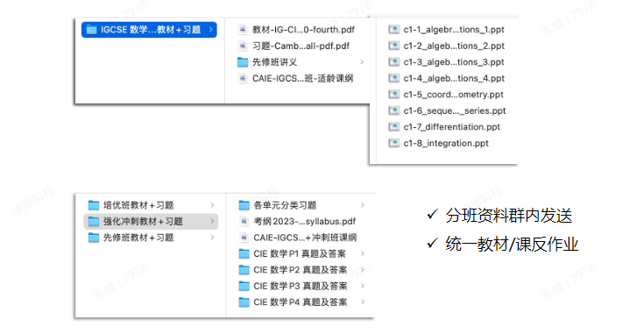
Task: Select the file name CAIE-IGCS...班-适龄课纲
Action: pos(302,79)
